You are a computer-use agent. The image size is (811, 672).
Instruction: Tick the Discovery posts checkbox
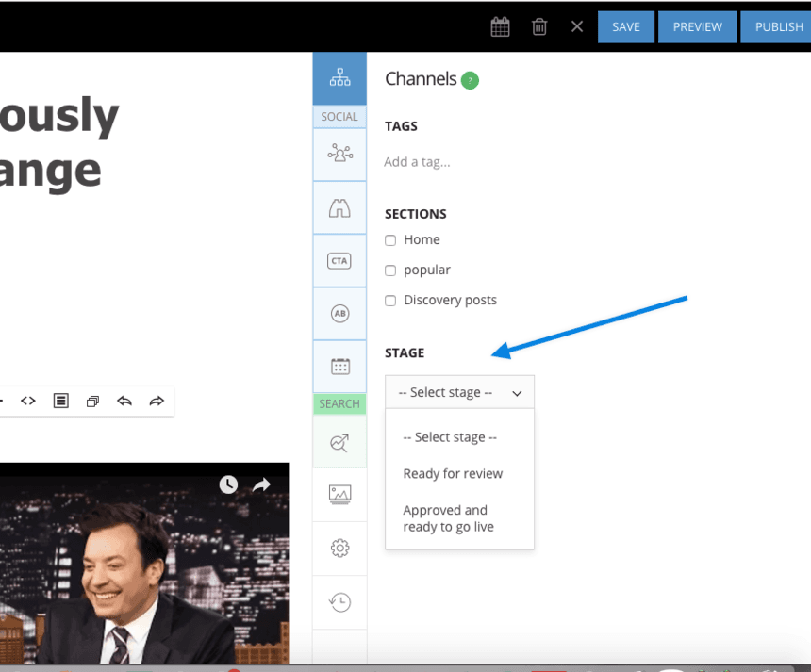tap(390, 301)
